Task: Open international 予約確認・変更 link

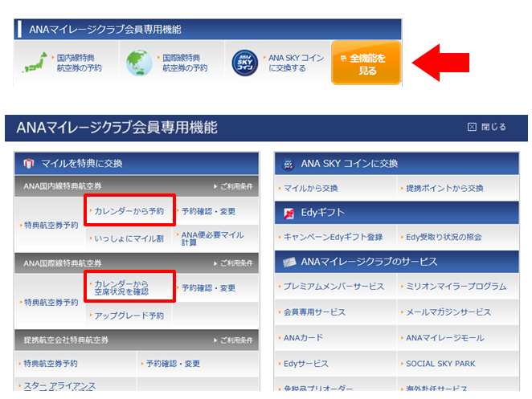Action: (208, 287)
